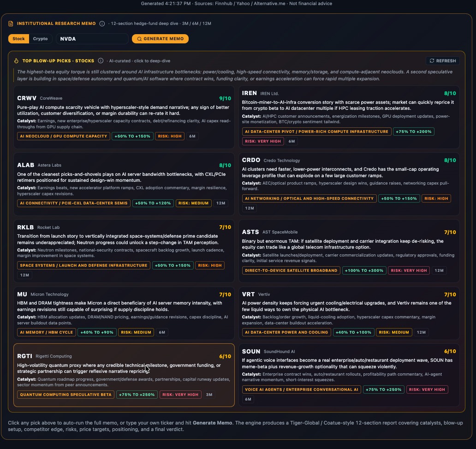Click AI Neocloud / GPU Compute Capacity tag

64,136
